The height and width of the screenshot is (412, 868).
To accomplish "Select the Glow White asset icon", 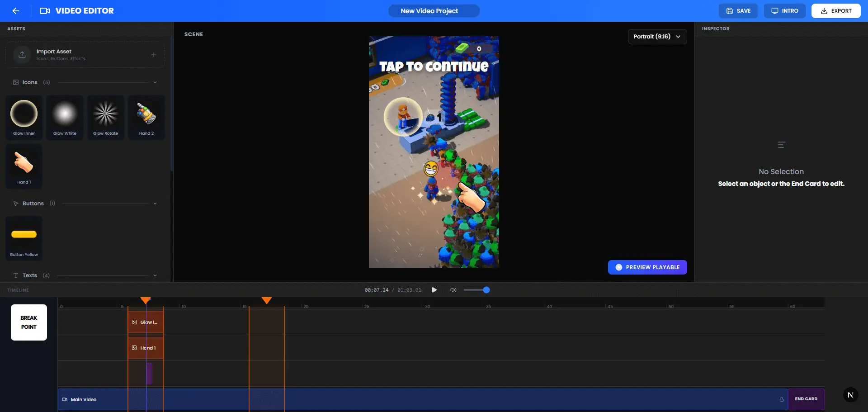I will click(65, 114).
